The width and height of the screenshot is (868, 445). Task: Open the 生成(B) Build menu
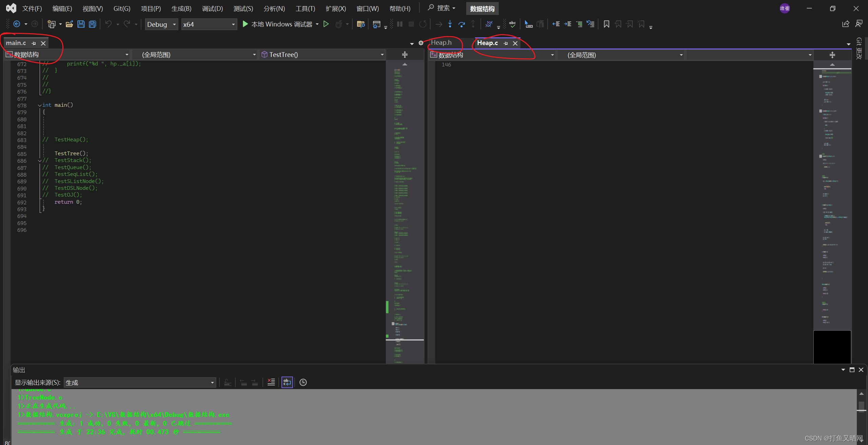coord(181,8)
